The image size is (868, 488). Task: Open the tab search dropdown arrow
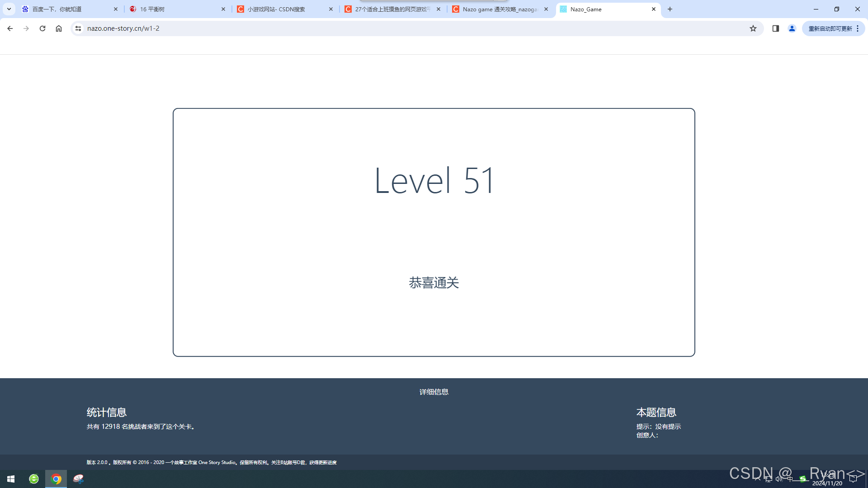click(x=9, y=9)
